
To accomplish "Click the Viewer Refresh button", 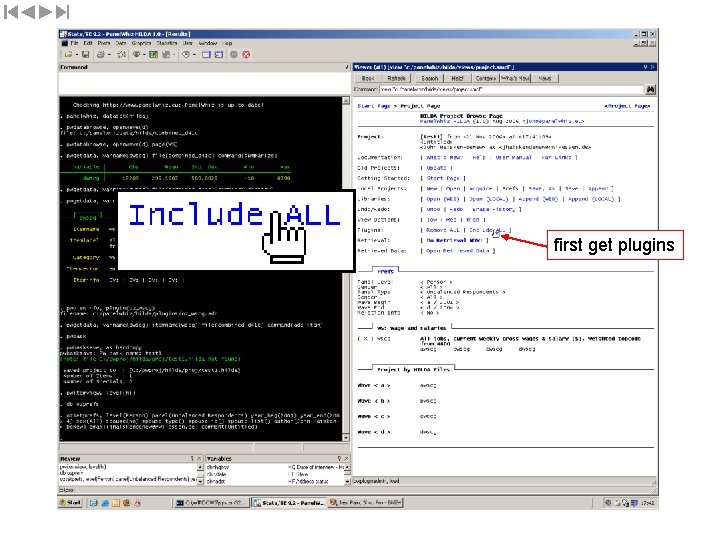I will coord(396,79).
